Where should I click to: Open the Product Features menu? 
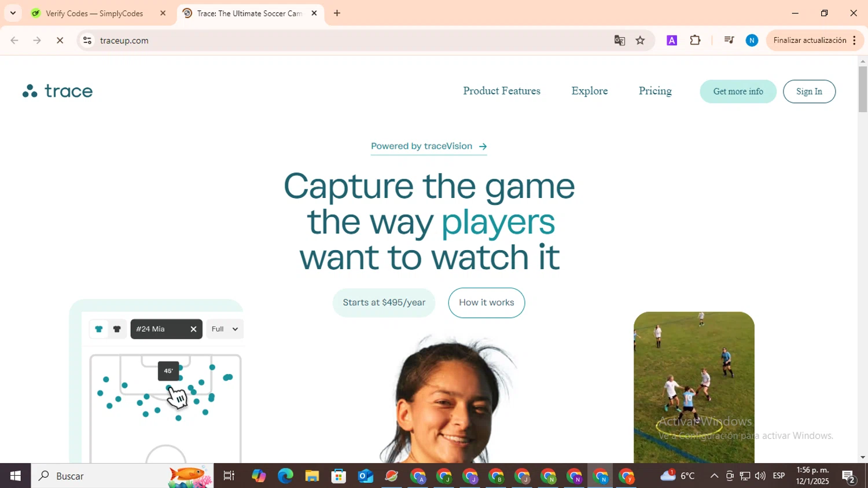pyautogui.click(x=502, y=91)
